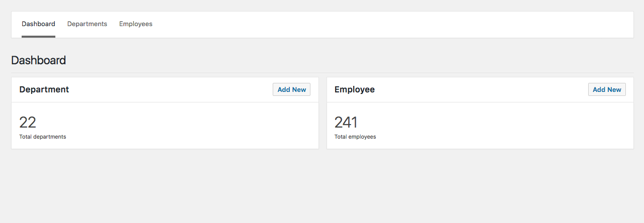The image size is (644, 223).
Task: Click the Total departments label
Action: point(42,137)
